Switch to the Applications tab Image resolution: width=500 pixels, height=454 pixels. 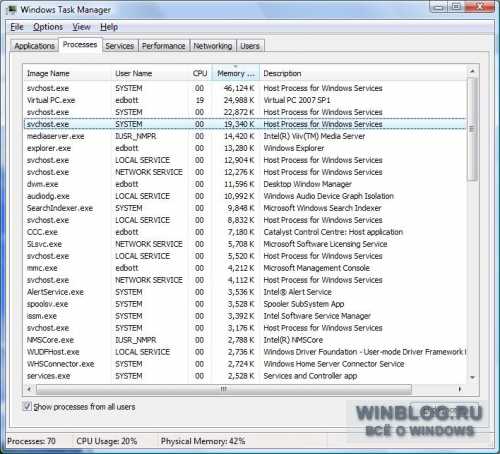[x=34, y=46]
